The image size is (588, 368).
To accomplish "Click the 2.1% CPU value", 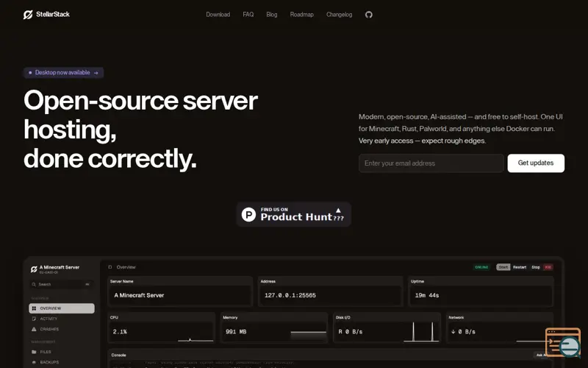I will point(120,332).
